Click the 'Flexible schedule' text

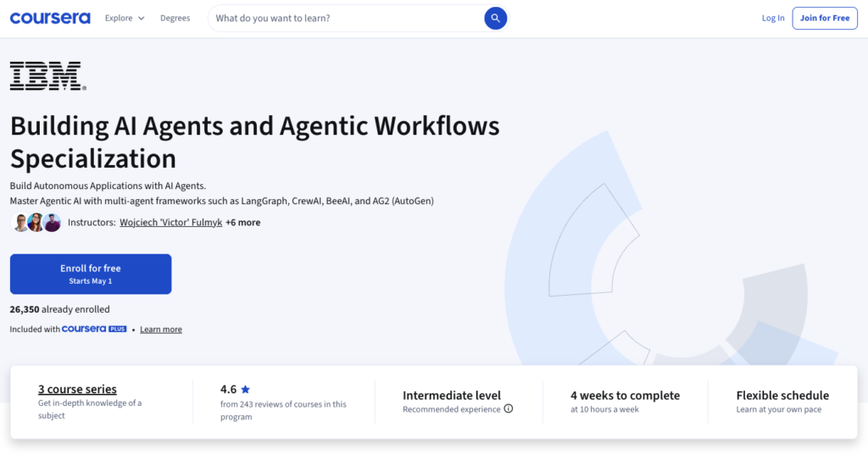point(782,395)
